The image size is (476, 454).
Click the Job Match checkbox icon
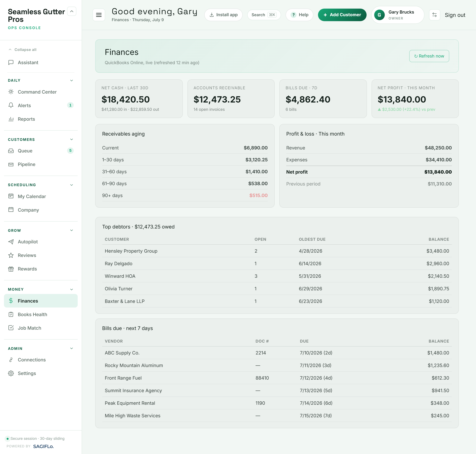point(11,328)
